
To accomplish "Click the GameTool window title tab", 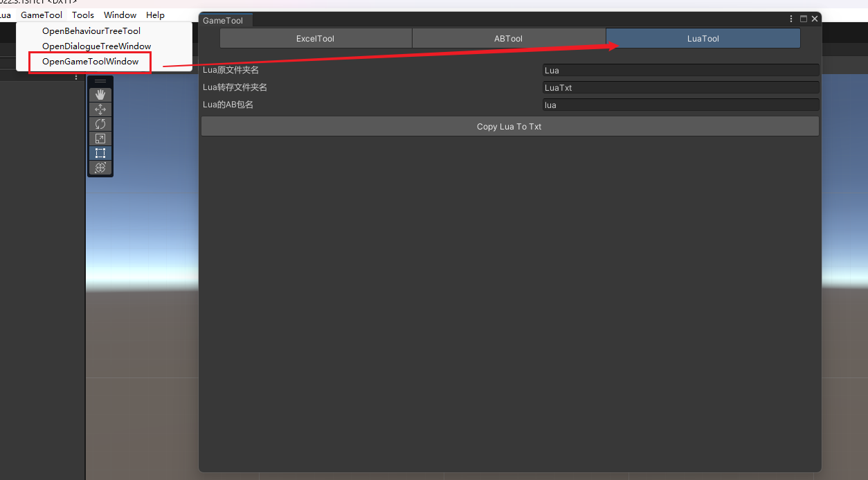I will pos(226,21).
